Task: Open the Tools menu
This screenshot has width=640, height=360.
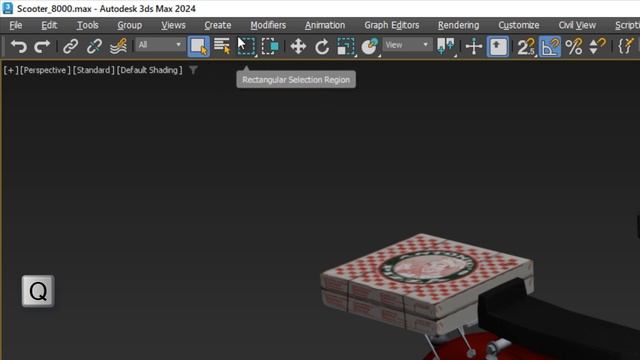Action: pos(87,25)
